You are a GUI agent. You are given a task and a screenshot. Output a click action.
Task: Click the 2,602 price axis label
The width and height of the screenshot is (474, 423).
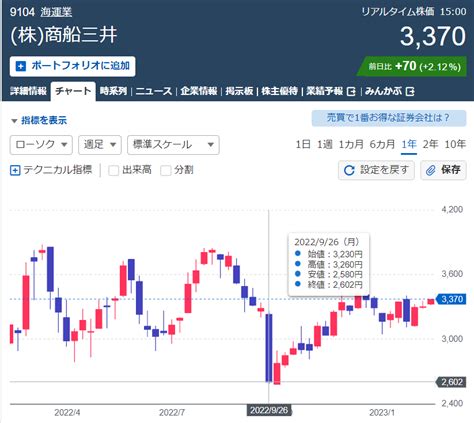(x=451, y=382)
